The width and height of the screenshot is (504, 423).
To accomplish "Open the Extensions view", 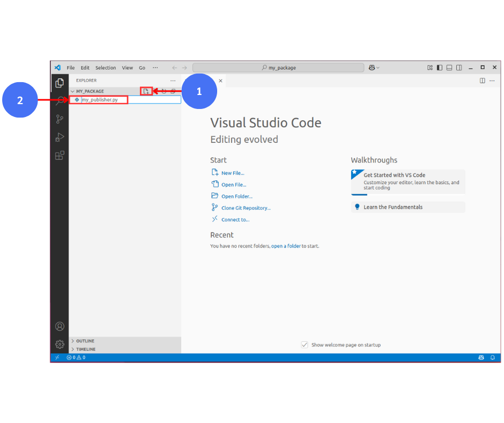I will click(60, 156).
